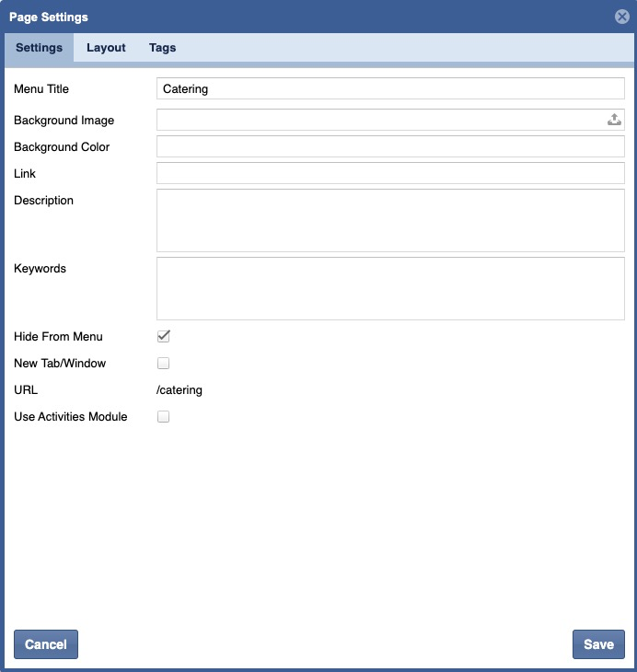Select the Settings tab
Image resolution: width=637 pixels, height=672 pixels.
[x=39, y=48]
